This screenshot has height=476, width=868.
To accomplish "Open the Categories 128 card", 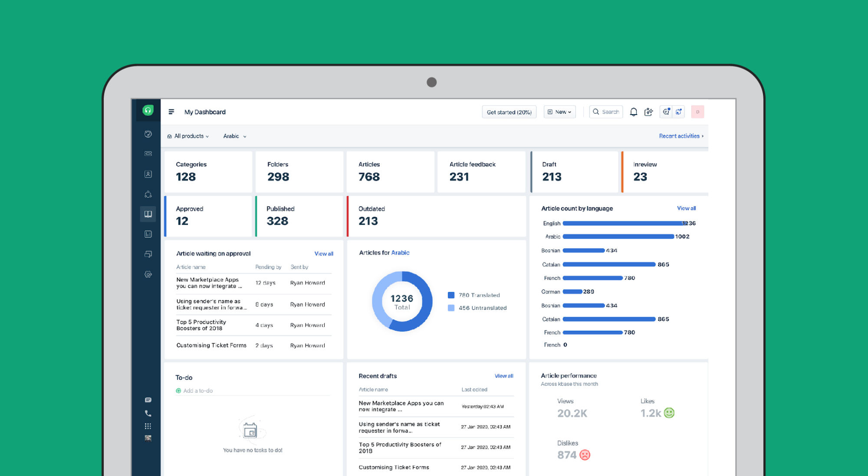I will (x=208, y=172).
